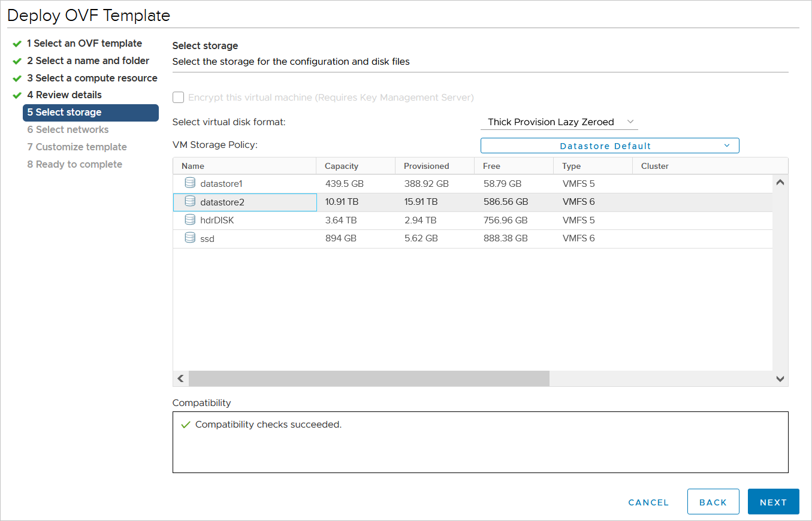Click the datastore2 disk icon
The width and height of the screenshot is (812, 521).
coord(190,202)
